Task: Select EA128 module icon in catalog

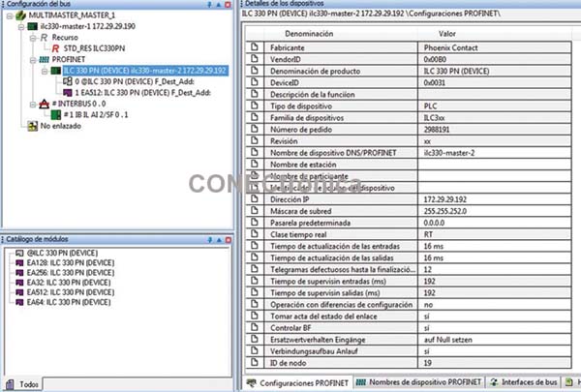Action: [19, 261]
